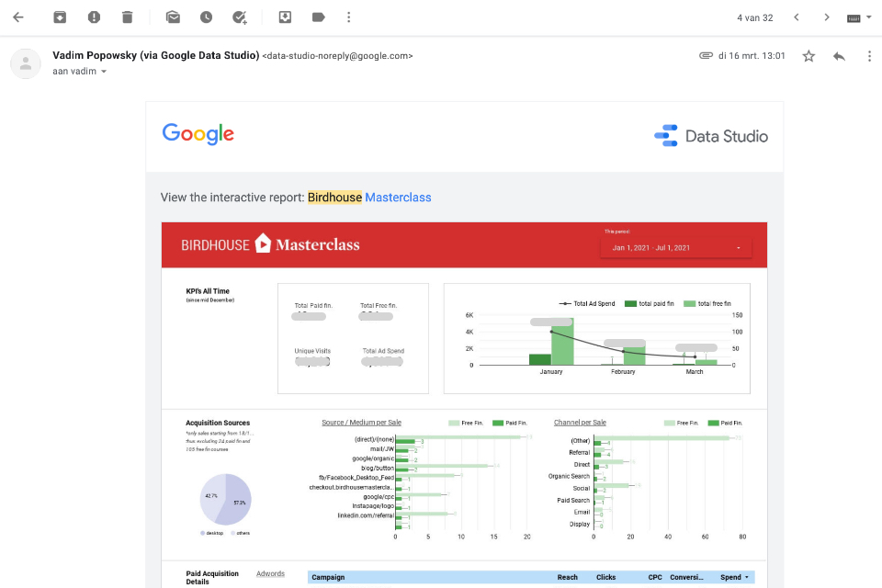Open the toolbar's More options menu
The image size is (882, 588).
[349, 17]
